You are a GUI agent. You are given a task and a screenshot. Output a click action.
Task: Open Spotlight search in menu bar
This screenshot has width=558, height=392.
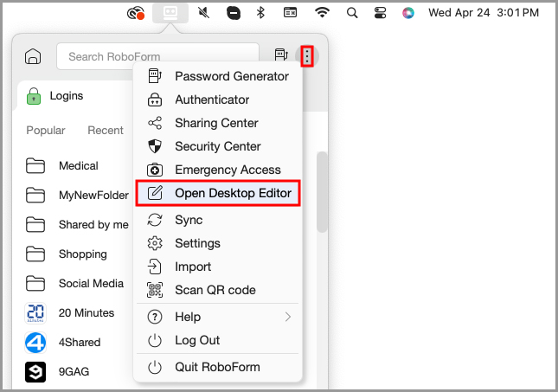352,13
